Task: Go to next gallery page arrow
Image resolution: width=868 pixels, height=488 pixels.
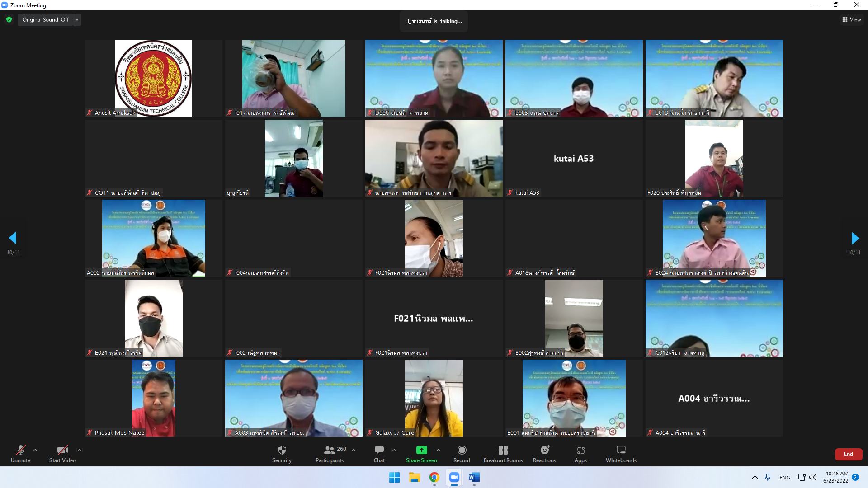Action: point(854,238)
